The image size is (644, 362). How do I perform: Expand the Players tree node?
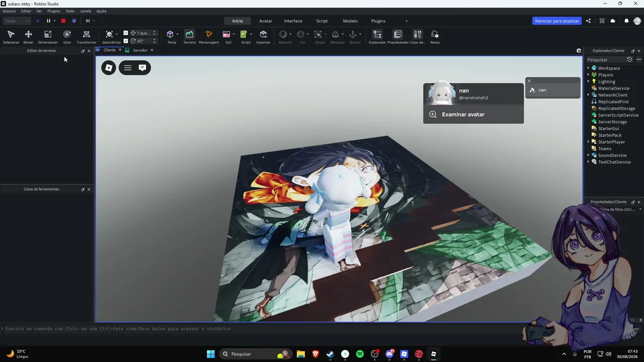click(x=588, y=75)
